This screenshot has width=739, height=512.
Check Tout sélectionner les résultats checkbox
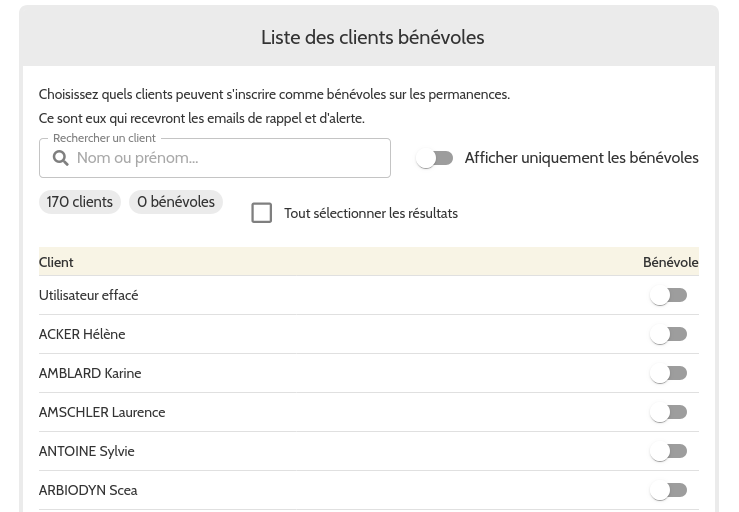tap(262, 213)
